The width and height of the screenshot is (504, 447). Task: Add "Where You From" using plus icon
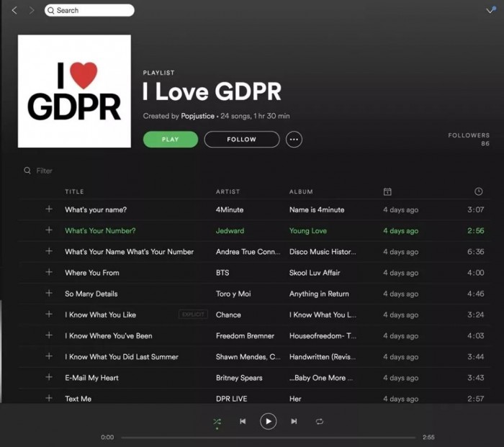49,272
